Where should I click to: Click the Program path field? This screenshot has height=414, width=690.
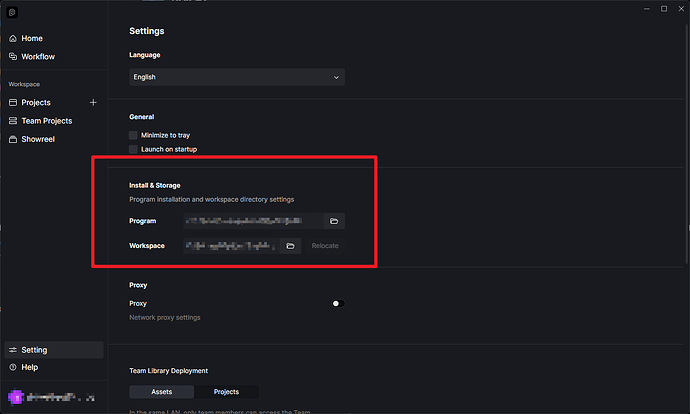click(252, 221)
